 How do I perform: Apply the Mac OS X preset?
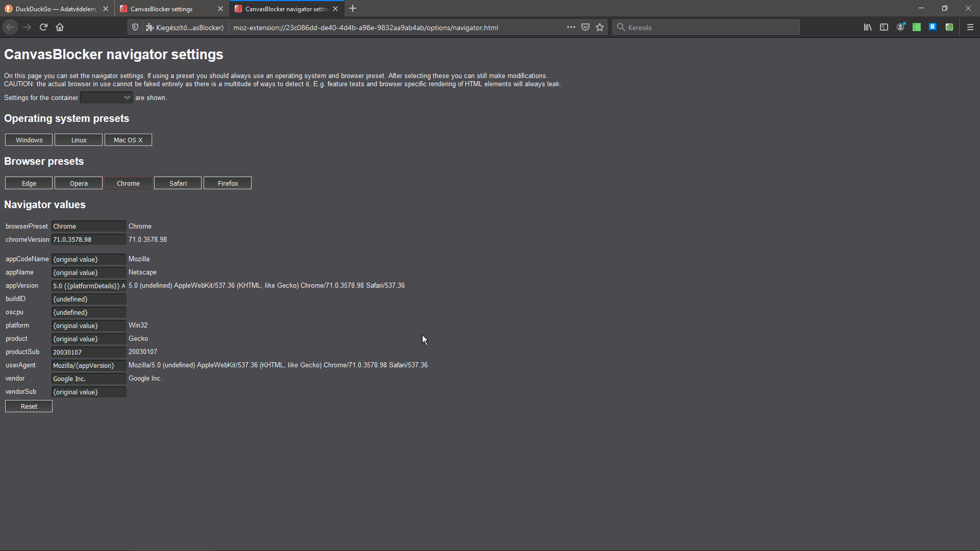(128, 140)
